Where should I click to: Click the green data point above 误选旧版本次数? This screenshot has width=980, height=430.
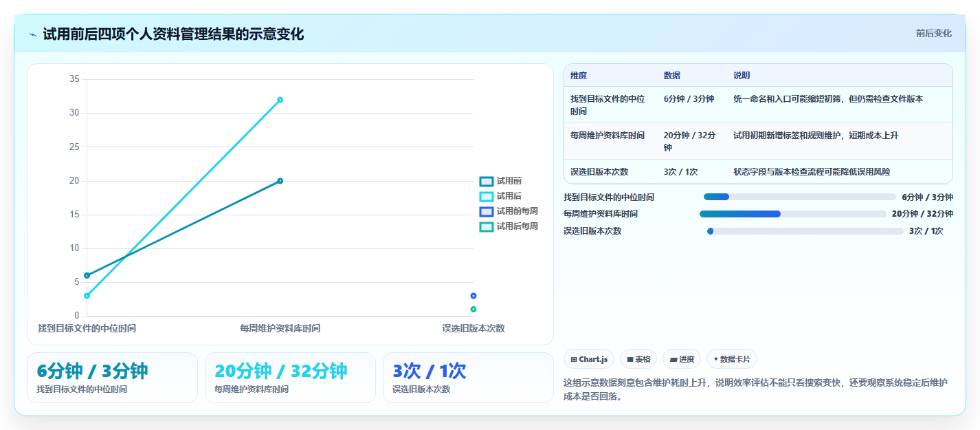474,309
